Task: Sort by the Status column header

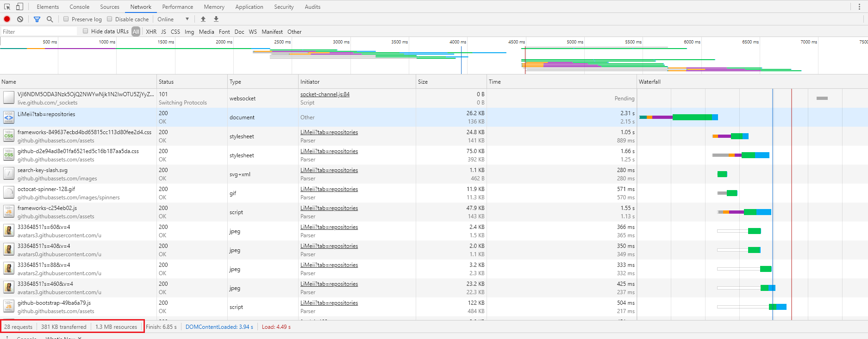Action: click(192, 81)
